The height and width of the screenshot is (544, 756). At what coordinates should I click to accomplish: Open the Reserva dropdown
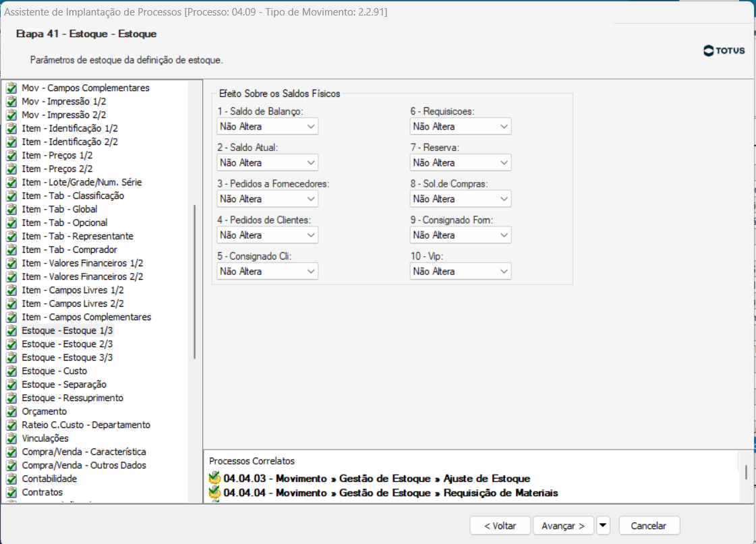coord(461,163)
